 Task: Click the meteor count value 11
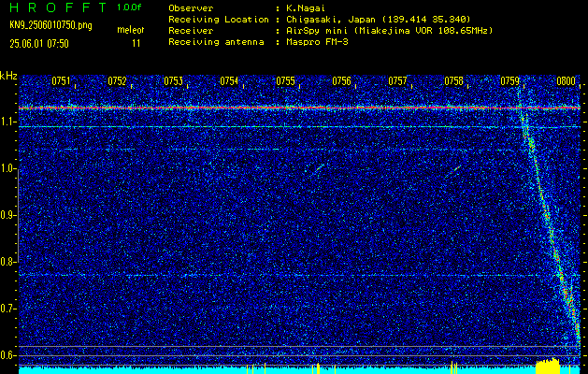click(136, 44)
